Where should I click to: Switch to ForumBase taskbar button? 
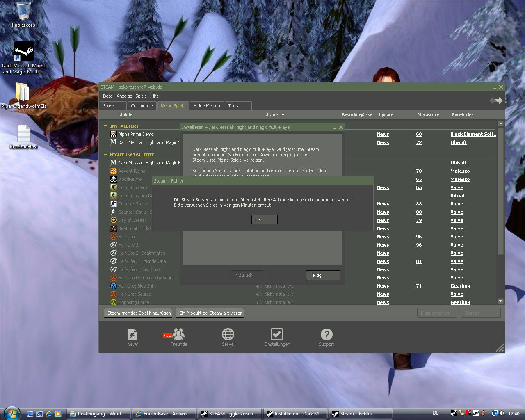pos(164,414)
